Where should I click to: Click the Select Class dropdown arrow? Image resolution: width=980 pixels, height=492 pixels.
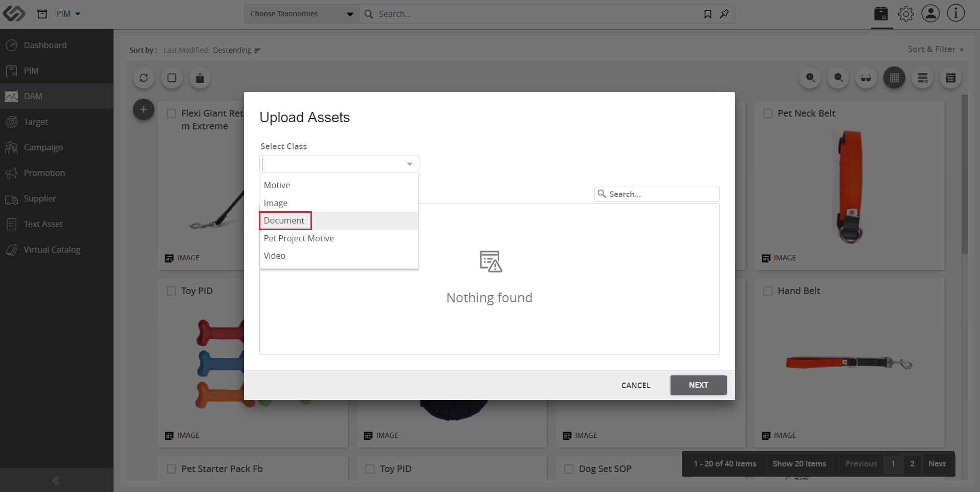410,164
